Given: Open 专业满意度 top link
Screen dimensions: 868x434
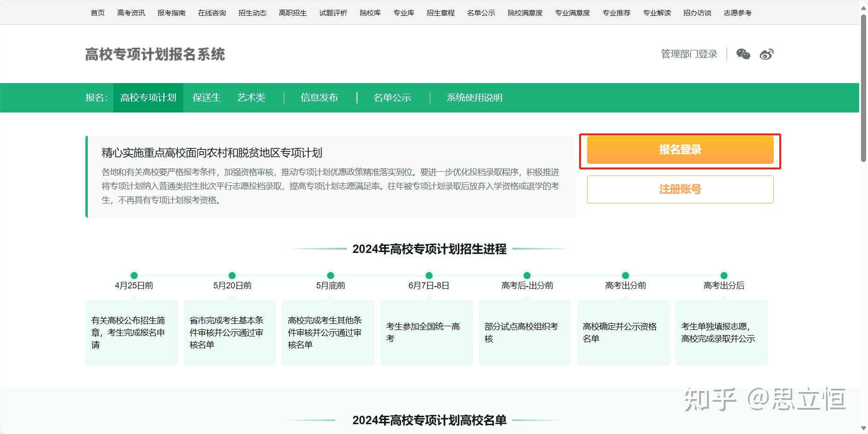Looking at the screenshot, I should (x=572, y=13).
